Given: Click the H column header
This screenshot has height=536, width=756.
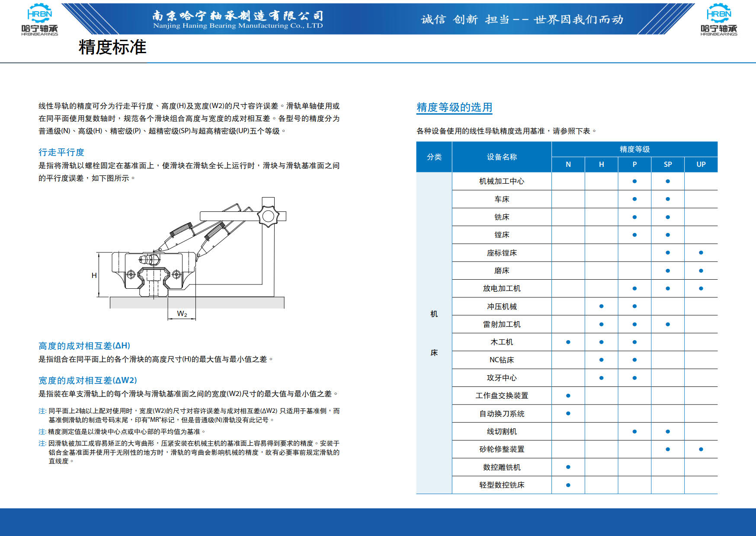Looking at the screenshot, I should click(x=601, y=164).
